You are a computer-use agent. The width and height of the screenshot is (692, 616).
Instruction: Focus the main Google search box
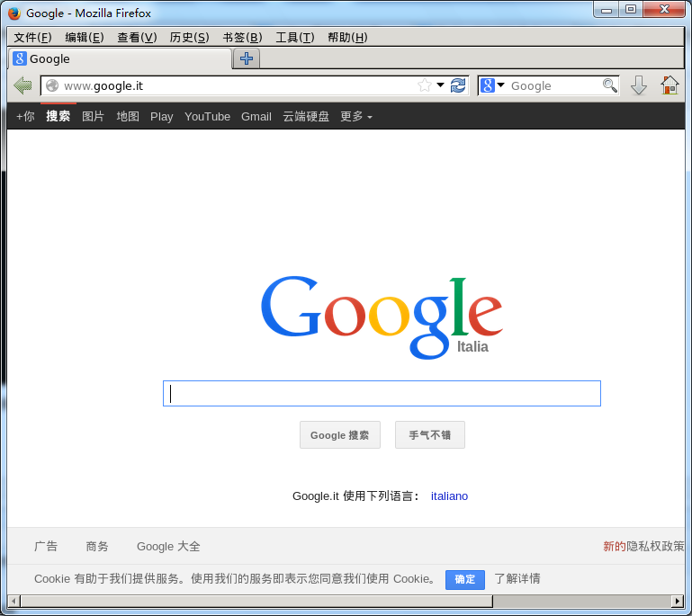pyautogui.click(x=382, y=393)
